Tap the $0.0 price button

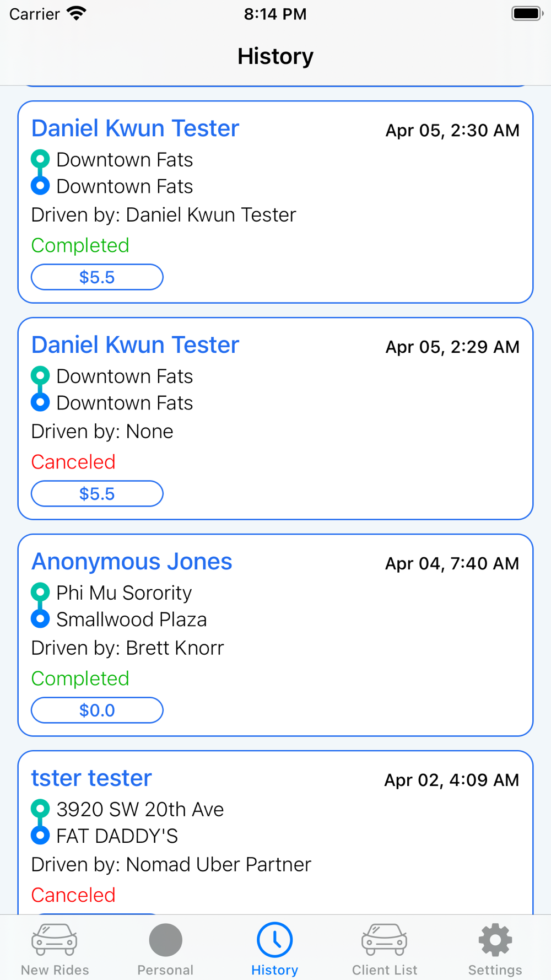(97, 710)
